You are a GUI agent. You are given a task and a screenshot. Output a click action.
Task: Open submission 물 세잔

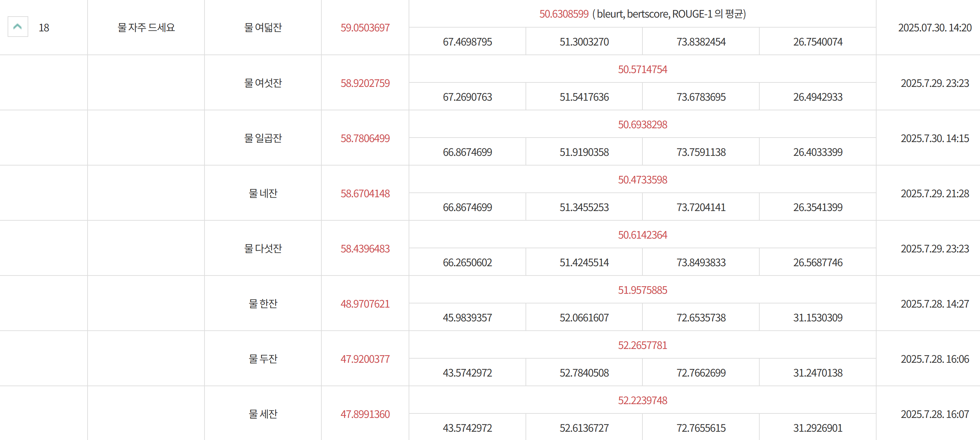tap(263, 414)
